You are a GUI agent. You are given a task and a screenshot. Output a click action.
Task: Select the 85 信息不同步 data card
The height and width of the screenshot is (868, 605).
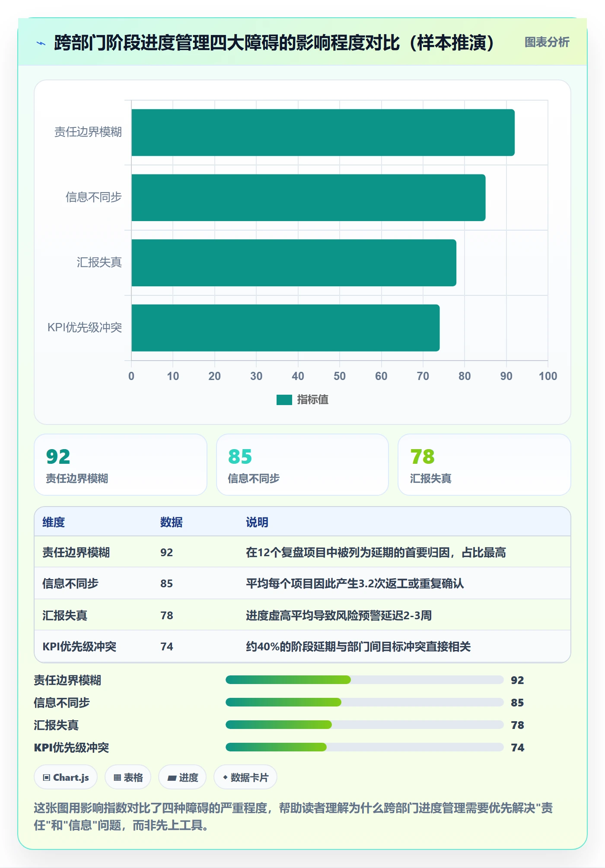pyautogui.click(x=302, y=465)
